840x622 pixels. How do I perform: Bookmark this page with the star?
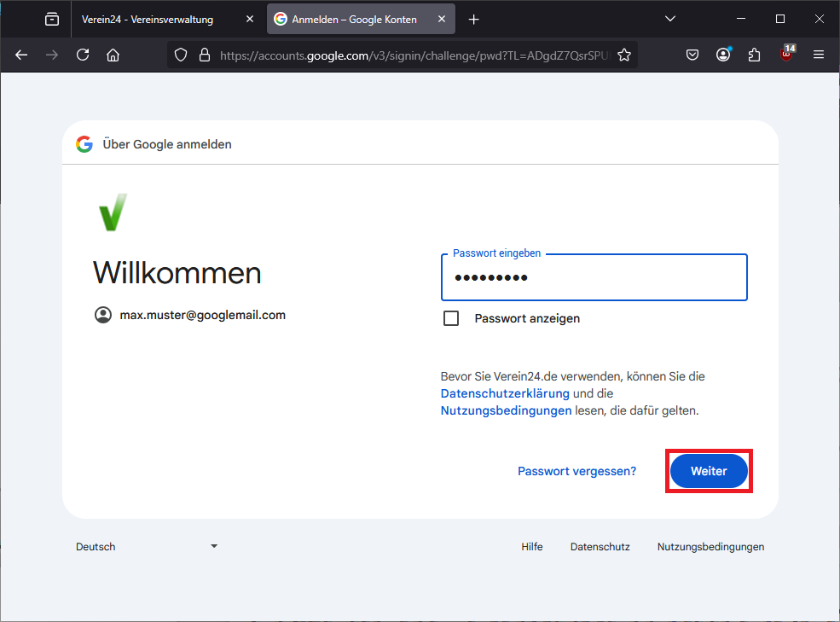click(x=624, y=55)
